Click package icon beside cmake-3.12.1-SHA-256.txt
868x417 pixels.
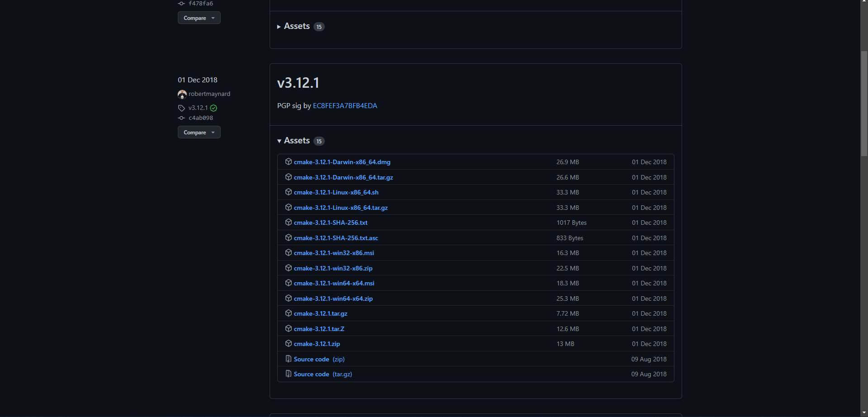pos(288,222)
